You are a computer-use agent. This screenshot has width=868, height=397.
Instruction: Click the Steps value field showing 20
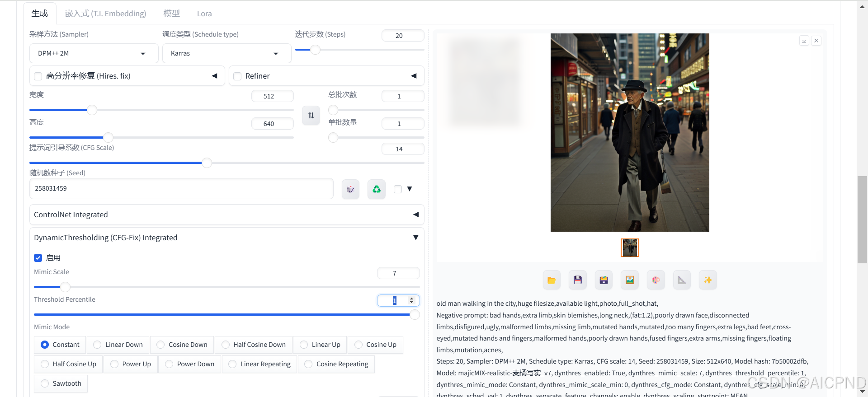(403, 36)
